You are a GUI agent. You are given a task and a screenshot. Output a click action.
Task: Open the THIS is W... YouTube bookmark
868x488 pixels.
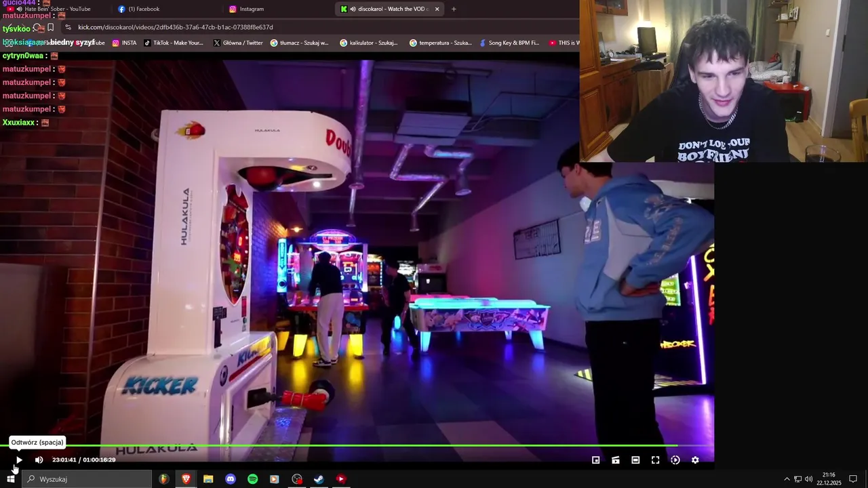(564, 43)
